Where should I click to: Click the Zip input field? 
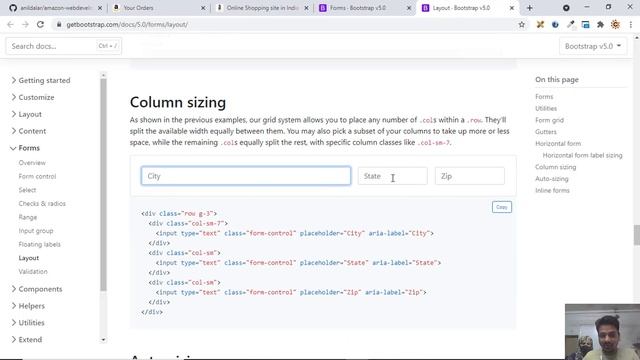click(x=469, y=176)
